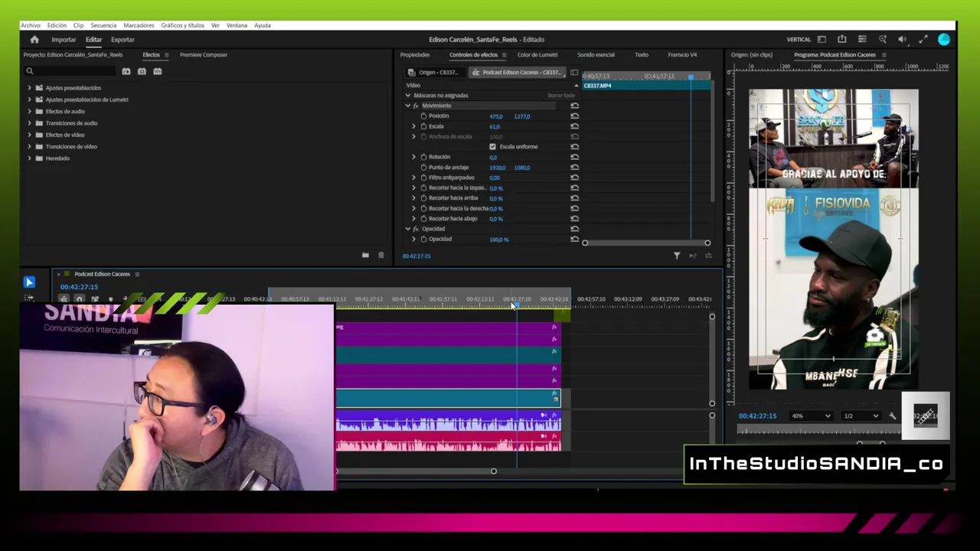Open the 1/2 playback resolution dropdown
Screen dimensions: 980x551
pos(861,416)
